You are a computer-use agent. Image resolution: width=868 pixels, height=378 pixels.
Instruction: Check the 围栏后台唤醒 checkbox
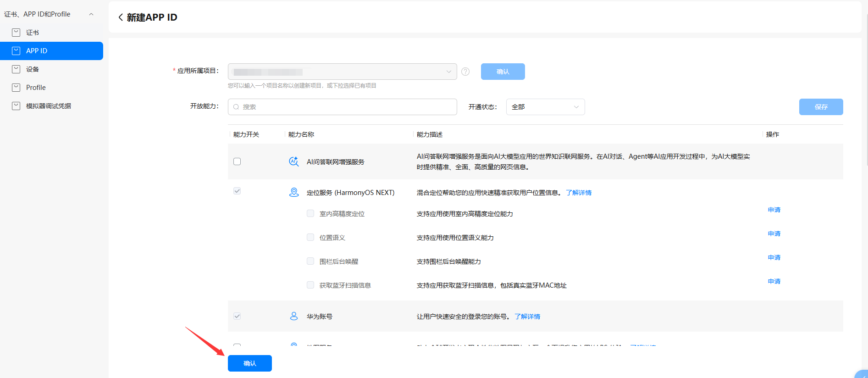tap(310, 261)
